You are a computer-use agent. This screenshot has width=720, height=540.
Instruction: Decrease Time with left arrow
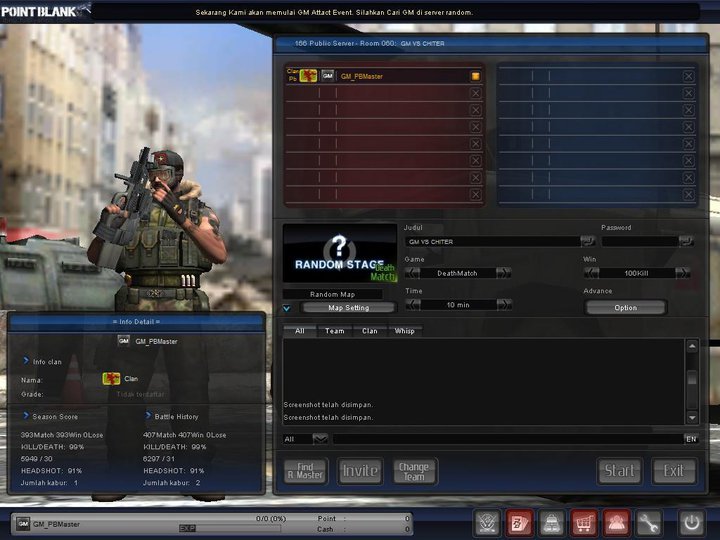point(413,304)
